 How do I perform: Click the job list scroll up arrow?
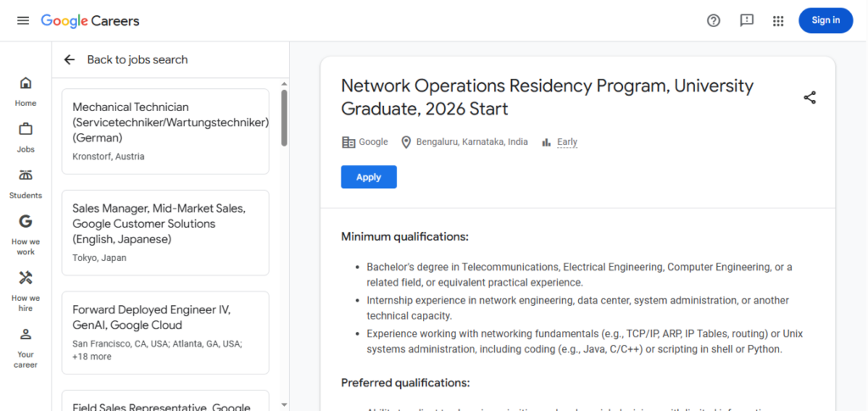tap(284, 84)
